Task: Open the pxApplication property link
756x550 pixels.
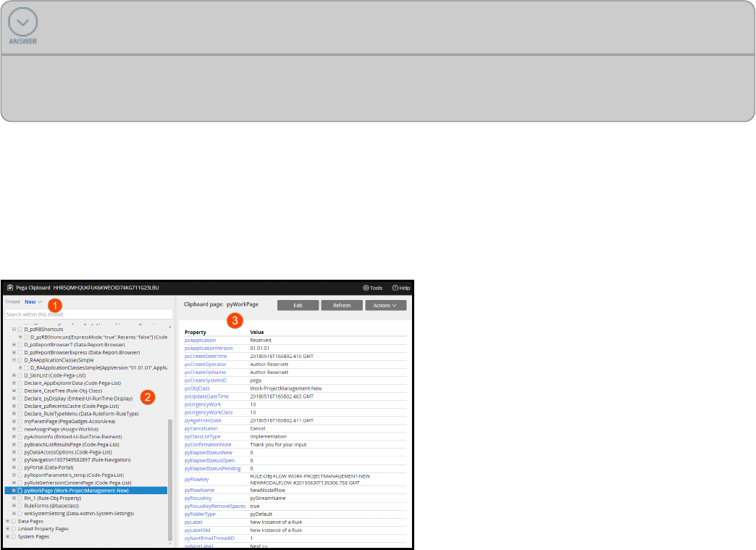Action: point(200,340)
